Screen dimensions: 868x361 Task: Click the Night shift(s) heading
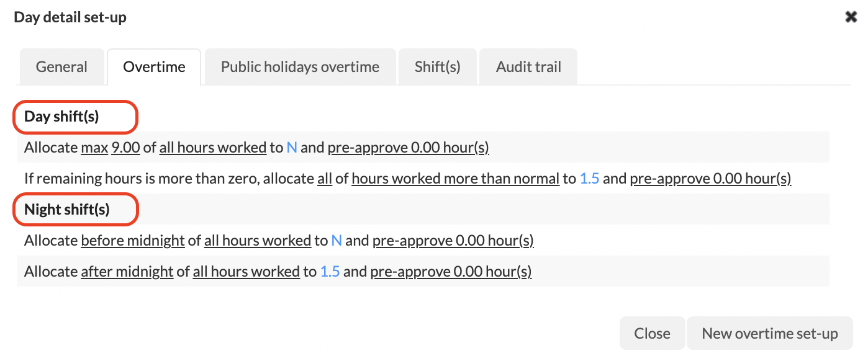coord(67,210)
